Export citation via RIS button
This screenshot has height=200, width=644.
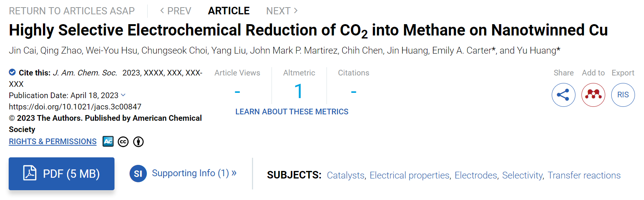tap(623, 95)
